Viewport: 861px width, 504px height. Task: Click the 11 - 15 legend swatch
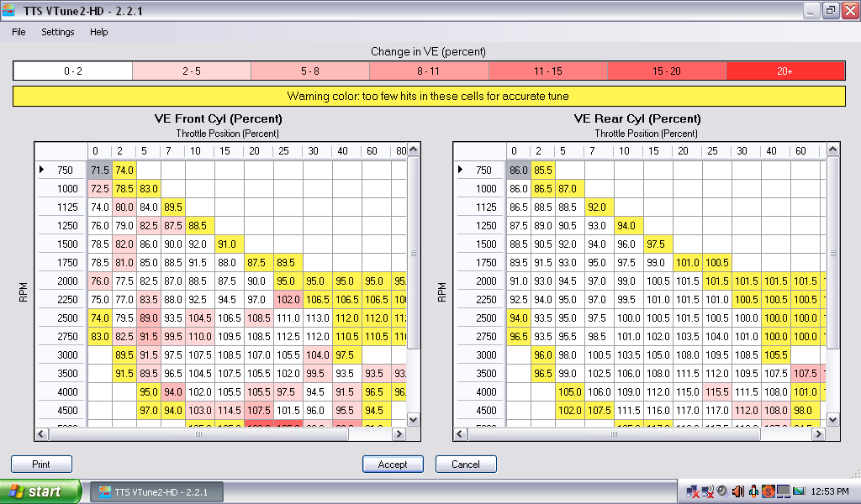click(548, 71)
